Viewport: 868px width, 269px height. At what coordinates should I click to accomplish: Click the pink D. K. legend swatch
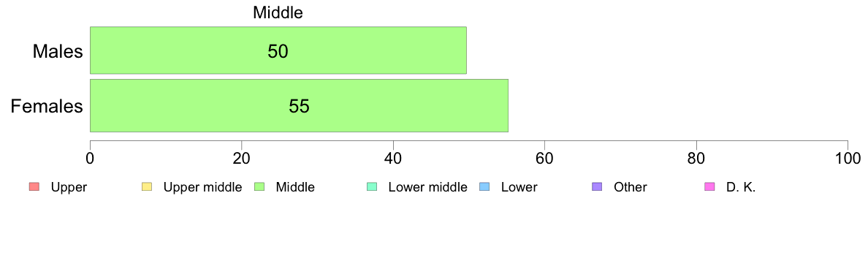click(709, 187)
